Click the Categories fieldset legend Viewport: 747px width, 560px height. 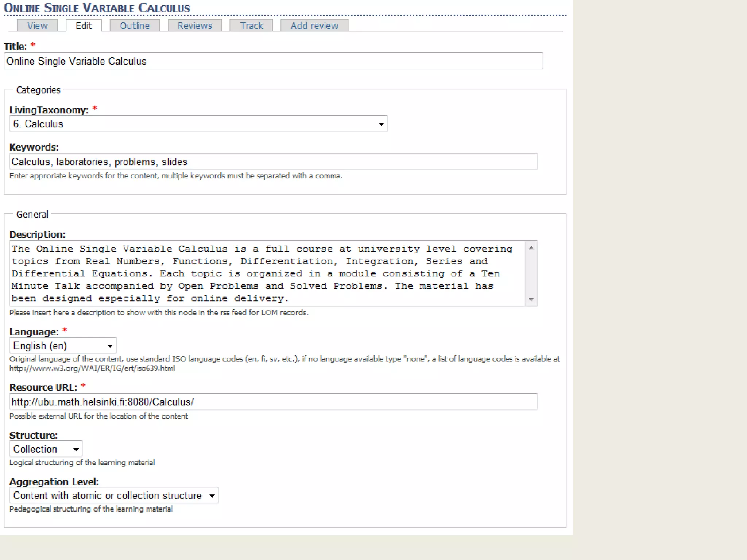tap(38, 90)
